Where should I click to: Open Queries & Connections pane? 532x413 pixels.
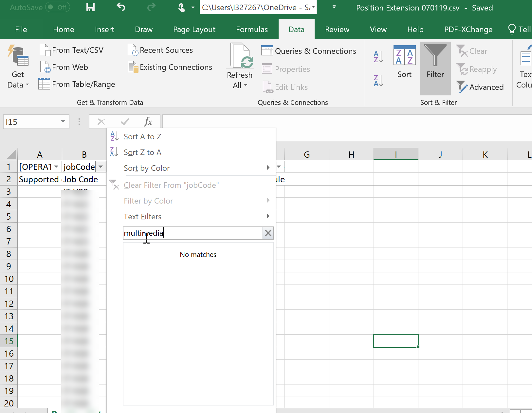point(309,51)
